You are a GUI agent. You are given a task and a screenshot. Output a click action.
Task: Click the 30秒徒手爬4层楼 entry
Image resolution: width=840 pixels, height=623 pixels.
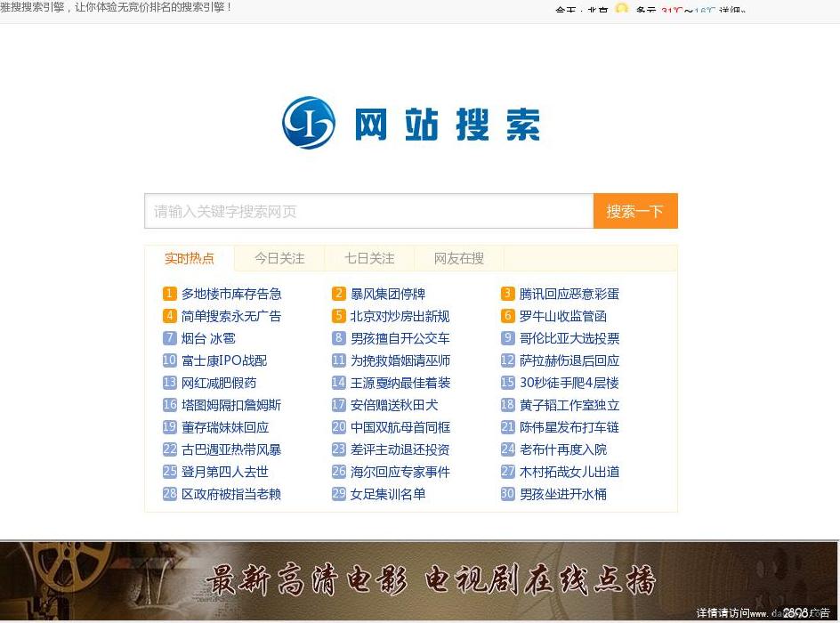click(x=569, y=383)
